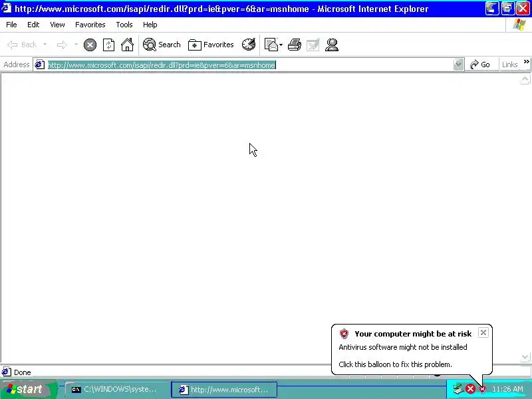Click the 11:26 AM system clock

coord(507,389)
